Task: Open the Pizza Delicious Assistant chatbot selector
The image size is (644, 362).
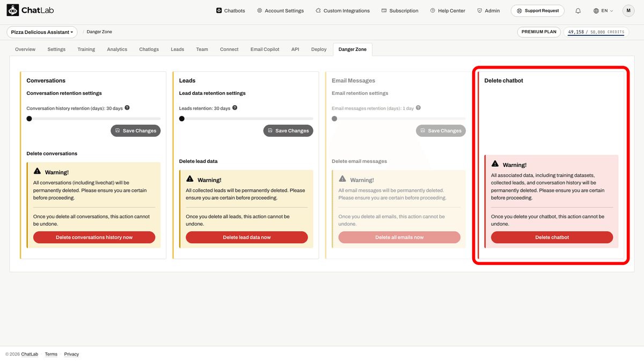Action: point(42,32)
